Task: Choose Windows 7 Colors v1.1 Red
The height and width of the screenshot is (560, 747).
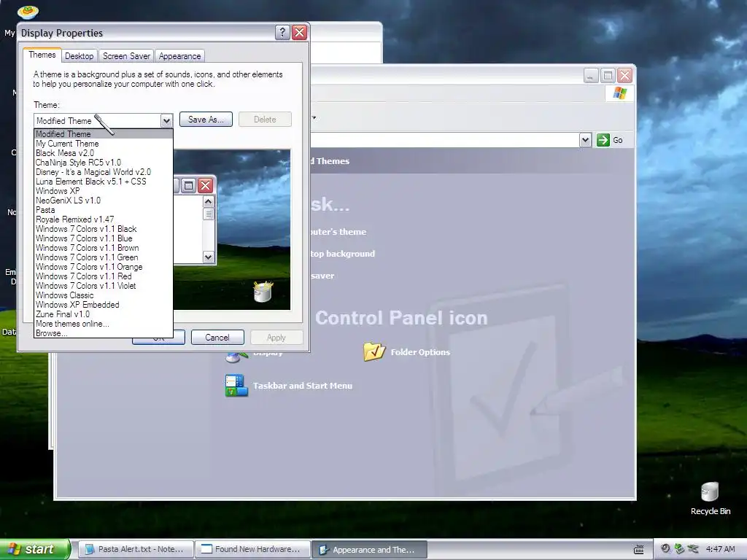Action: (103, 276)
